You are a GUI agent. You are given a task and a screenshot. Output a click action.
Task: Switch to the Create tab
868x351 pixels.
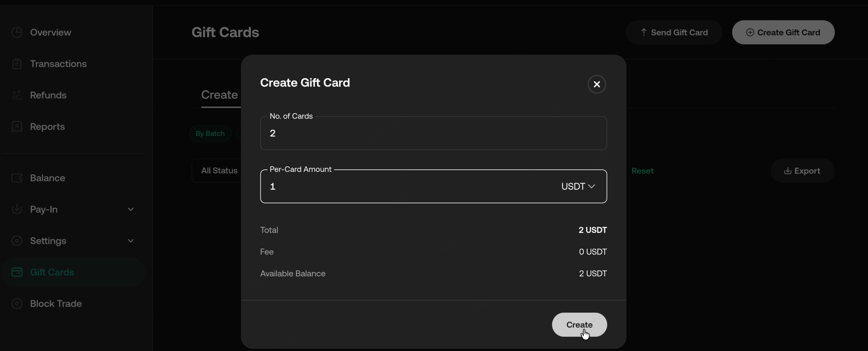pyautogui.click(x=219, y=95)
